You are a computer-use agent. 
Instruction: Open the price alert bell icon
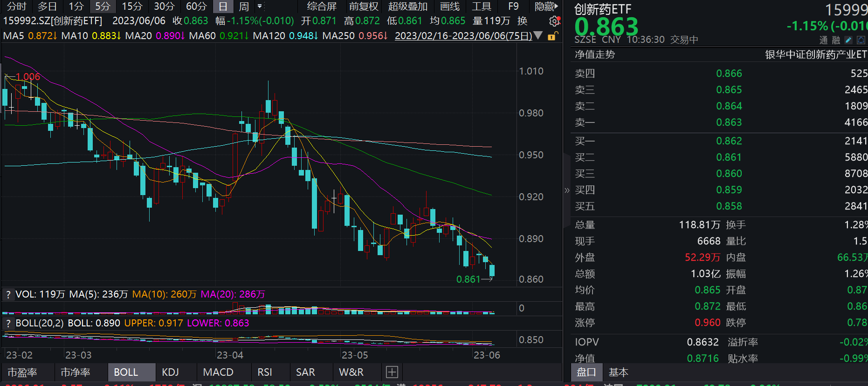861,40
